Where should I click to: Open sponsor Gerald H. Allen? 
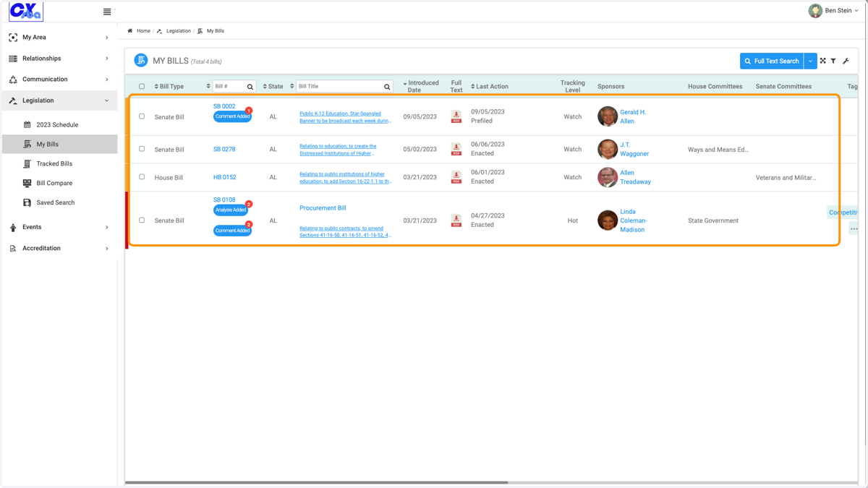point(633,116)
